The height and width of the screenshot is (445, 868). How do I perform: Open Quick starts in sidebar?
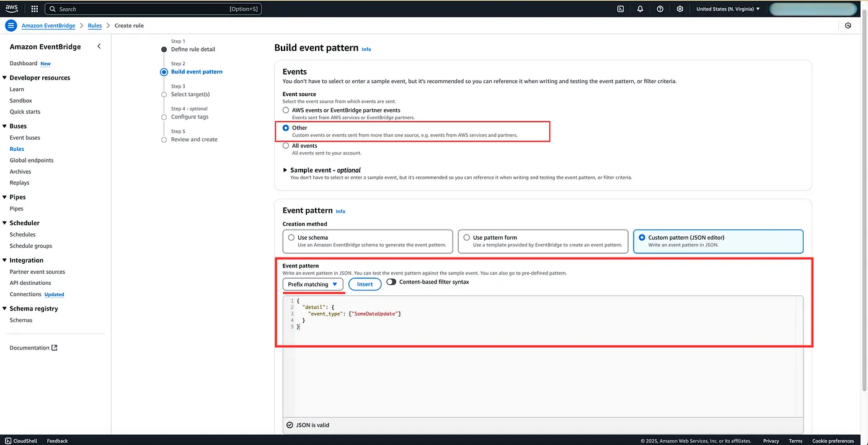pyautogui.click(x=25, y=112)
